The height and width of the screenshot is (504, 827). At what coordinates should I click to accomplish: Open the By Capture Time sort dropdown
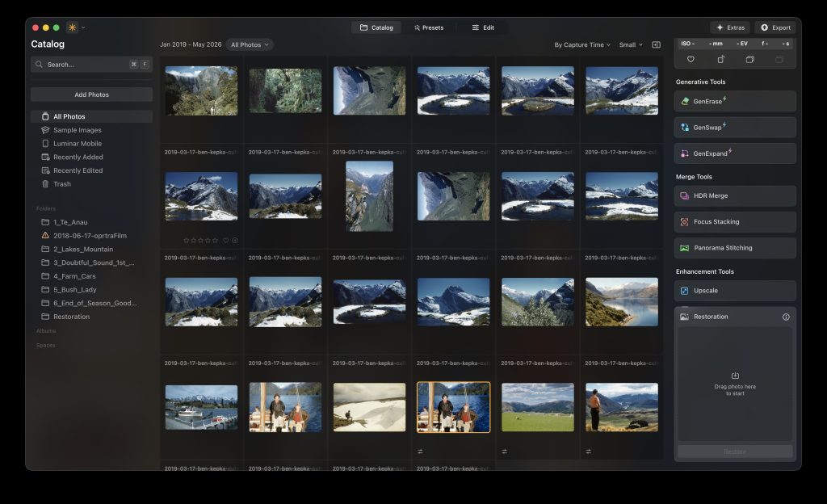point(582,44)
